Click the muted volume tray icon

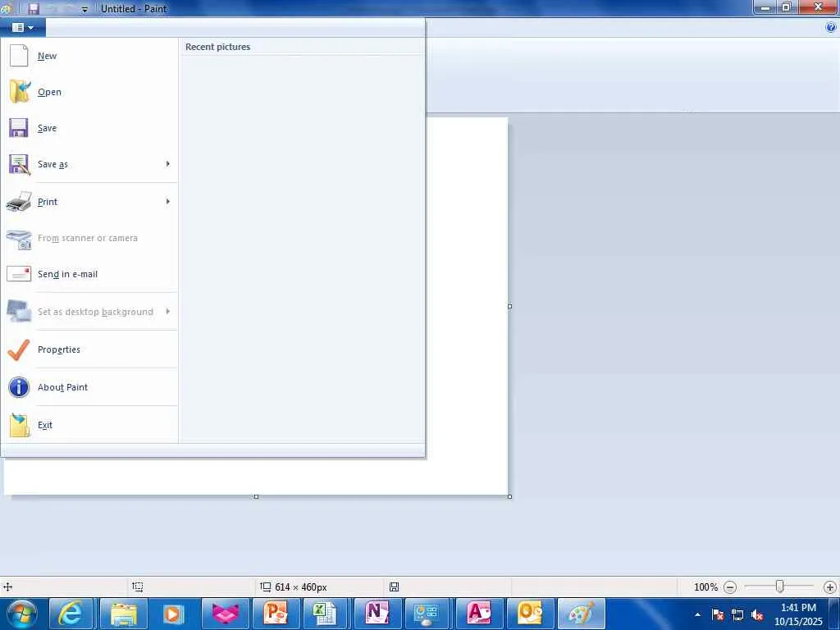click(x=757, y=615)
